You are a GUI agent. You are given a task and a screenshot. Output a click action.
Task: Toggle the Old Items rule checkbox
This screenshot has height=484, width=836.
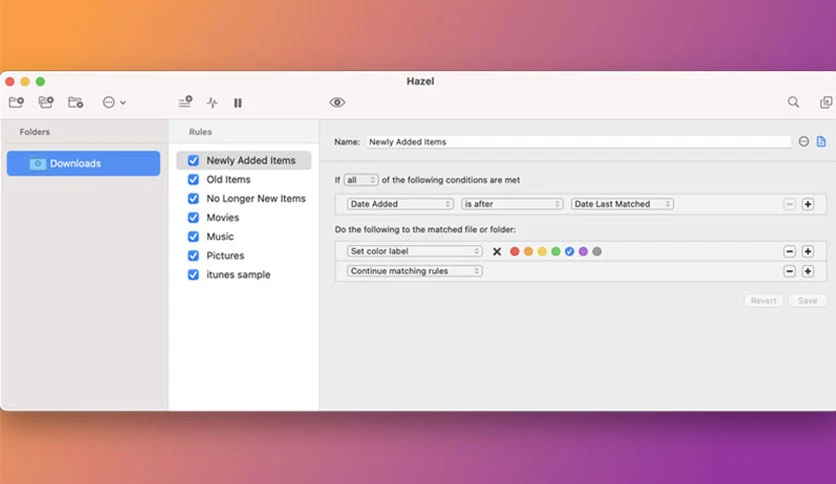click(x=193, y=180)
